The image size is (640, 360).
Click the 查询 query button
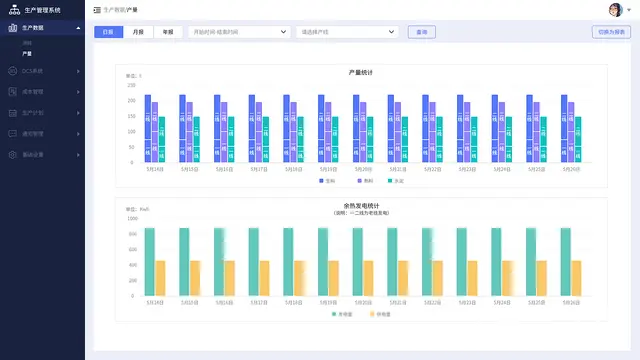(422, 32)
